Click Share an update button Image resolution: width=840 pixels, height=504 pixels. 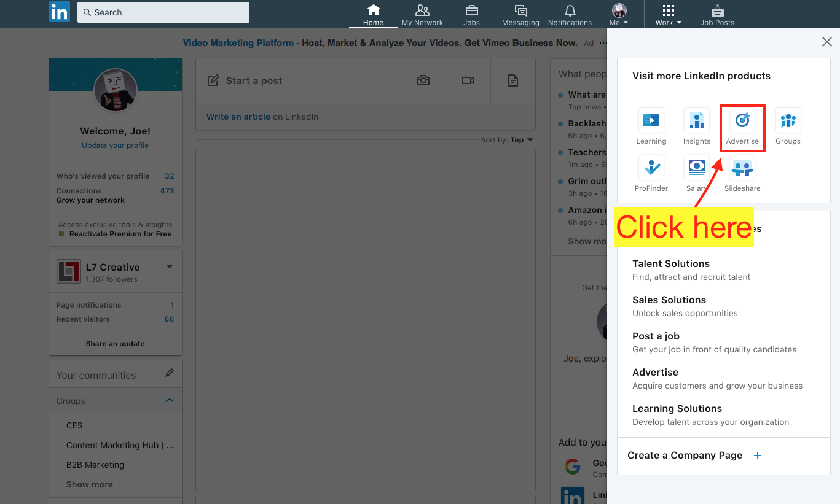[x=116, y=344]
